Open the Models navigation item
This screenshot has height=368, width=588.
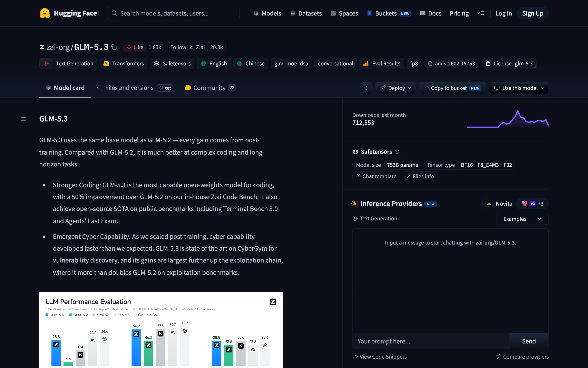(267, 13)
